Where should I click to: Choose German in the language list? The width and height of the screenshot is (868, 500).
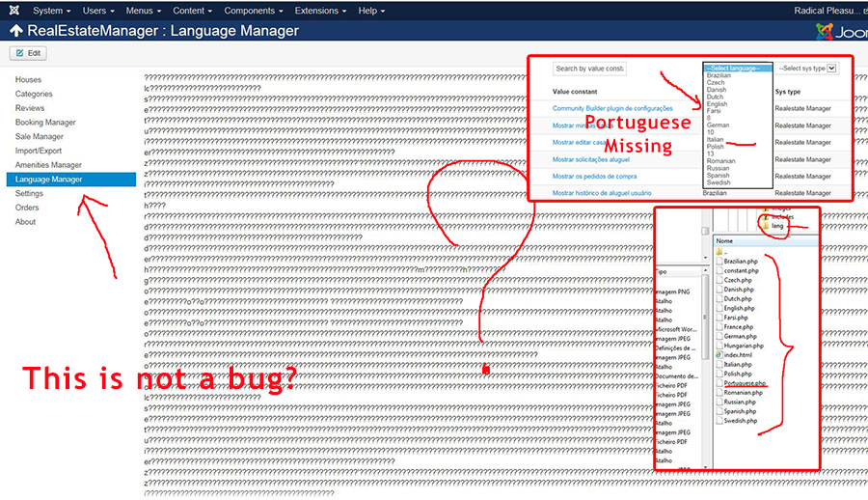(x=718, y=125)
